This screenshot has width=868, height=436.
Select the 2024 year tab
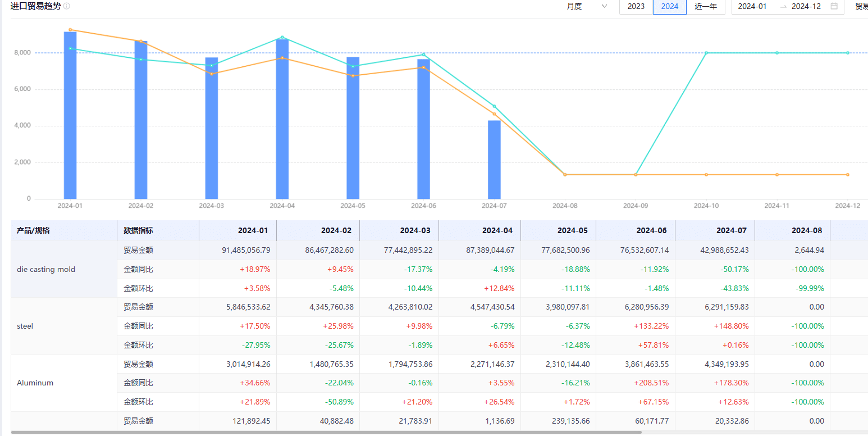click(x=669, y=6)
